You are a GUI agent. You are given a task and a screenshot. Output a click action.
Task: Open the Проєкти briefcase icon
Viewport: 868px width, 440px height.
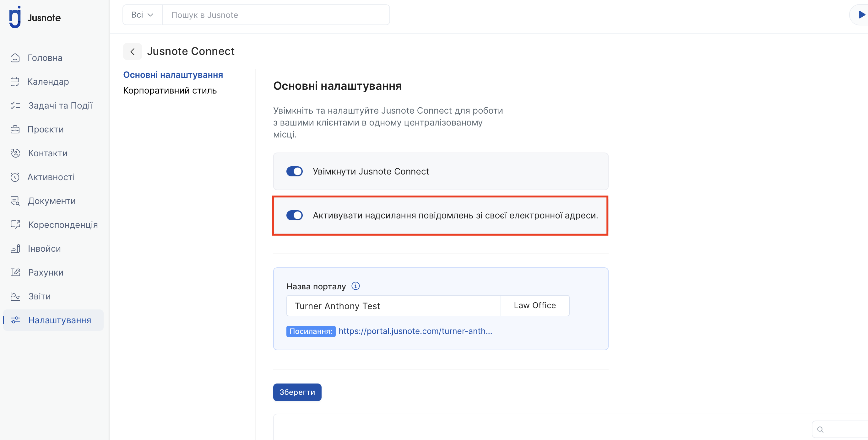tap(15, 130)
